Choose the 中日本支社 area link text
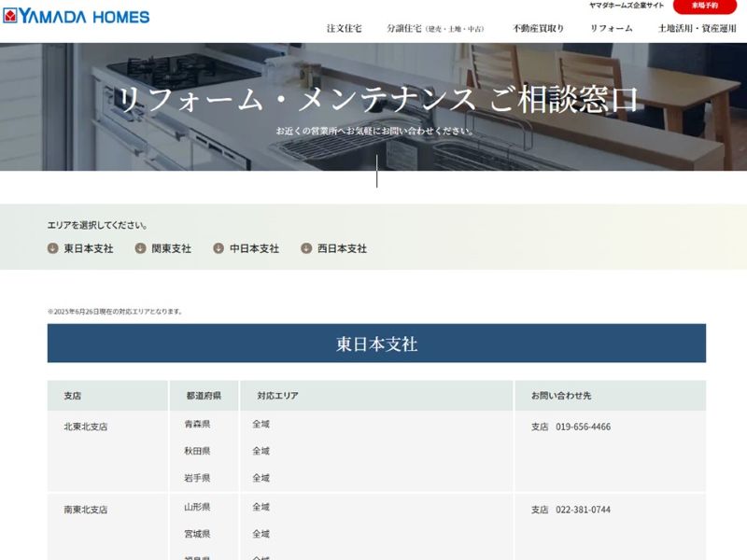The height and width of the screenshot is (560, 747). tap(254, 248)
